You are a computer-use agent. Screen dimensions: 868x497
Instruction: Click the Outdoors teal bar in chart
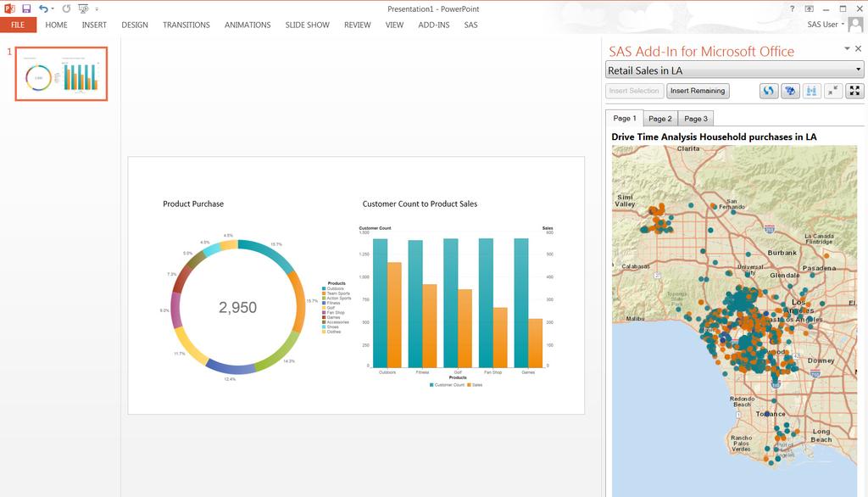pyautogui.click(x=381, y=303)
